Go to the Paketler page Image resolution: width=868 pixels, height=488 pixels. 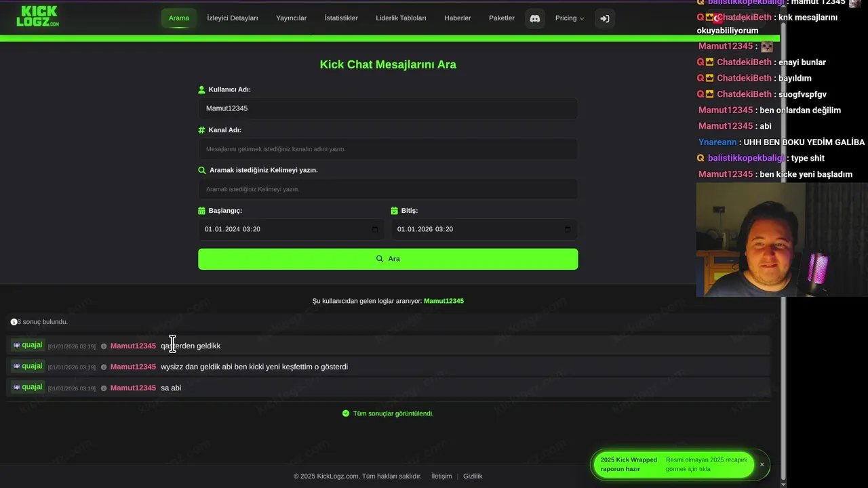(x=502, y=18)
